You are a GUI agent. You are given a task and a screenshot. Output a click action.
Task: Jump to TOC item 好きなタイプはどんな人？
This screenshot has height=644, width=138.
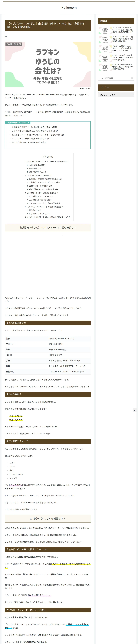39,214
